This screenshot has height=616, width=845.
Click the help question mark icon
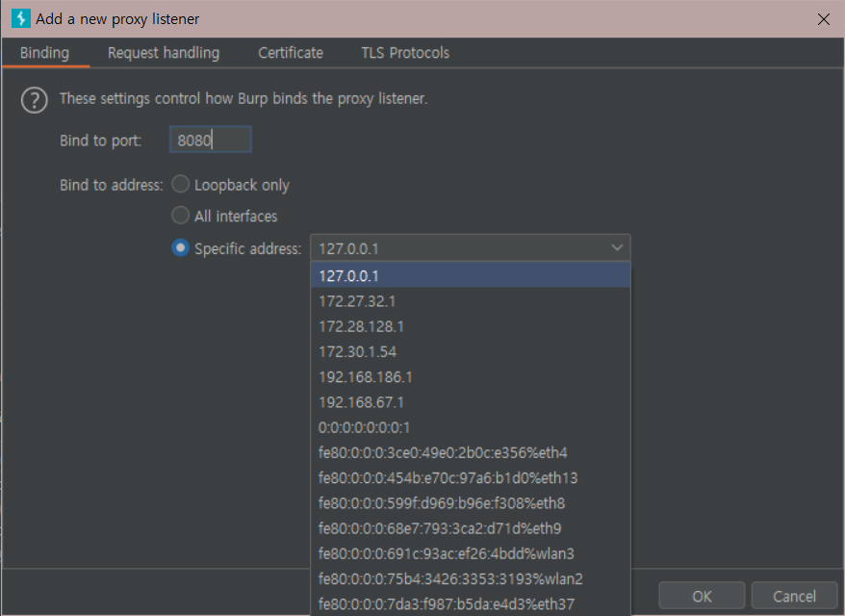tap(35, 100)
